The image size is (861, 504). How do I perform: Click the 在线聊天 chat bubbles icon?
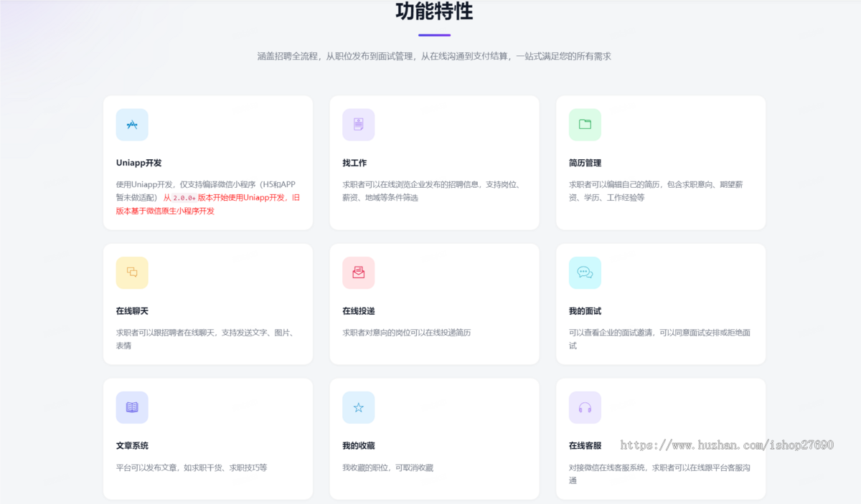click(132, 272)
